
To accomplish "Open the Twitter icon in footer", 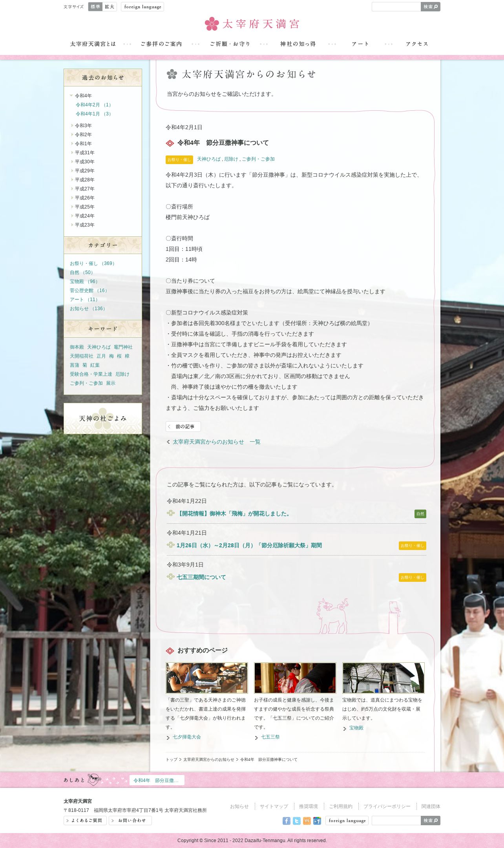I will coord(297,821).
